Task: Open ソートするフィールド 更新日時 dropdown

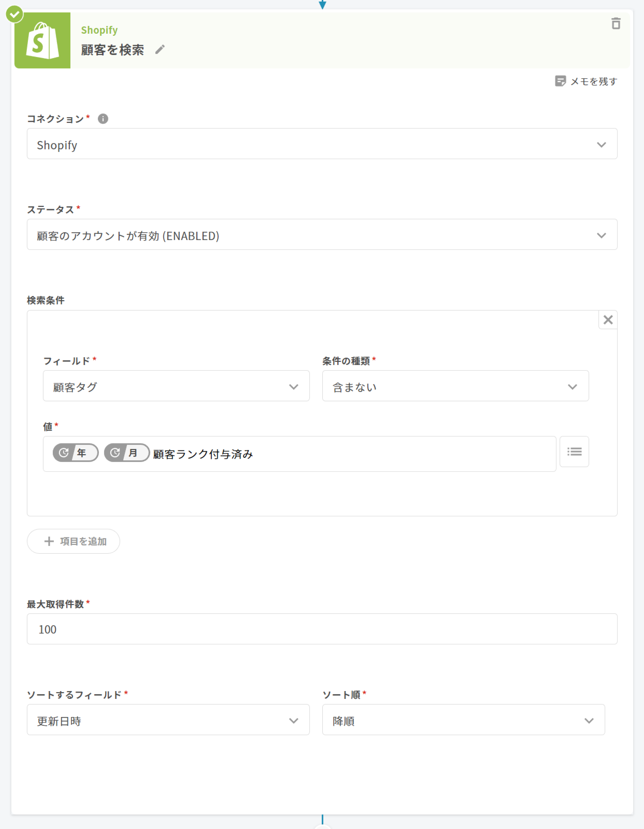Action: 168,720
